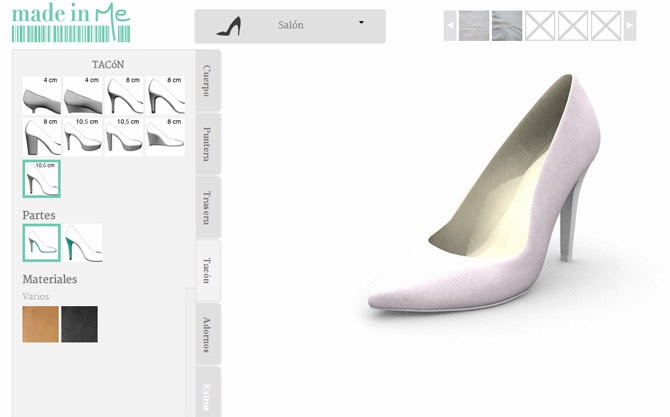The width and height of the screenshot is (670, 417).
Task: Click the Salón dropdown arrow
Action: pyautogui.click(x=361, y=23)
